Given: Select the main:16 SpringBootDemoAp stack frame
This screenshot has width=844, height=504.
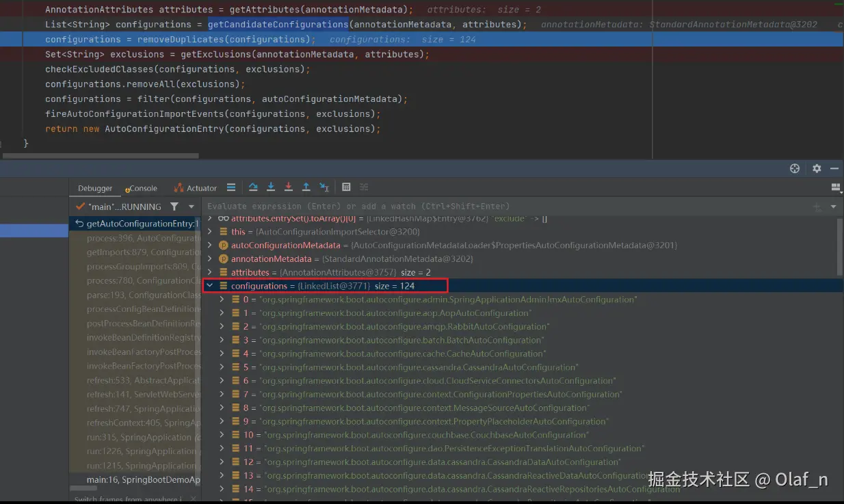Looking at the screenshot, I should point(135,480).
